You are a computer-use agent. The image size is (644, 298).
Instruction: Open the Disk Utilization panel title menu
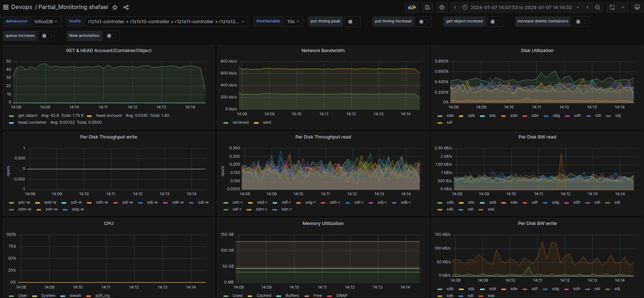(x=537, y=51)
